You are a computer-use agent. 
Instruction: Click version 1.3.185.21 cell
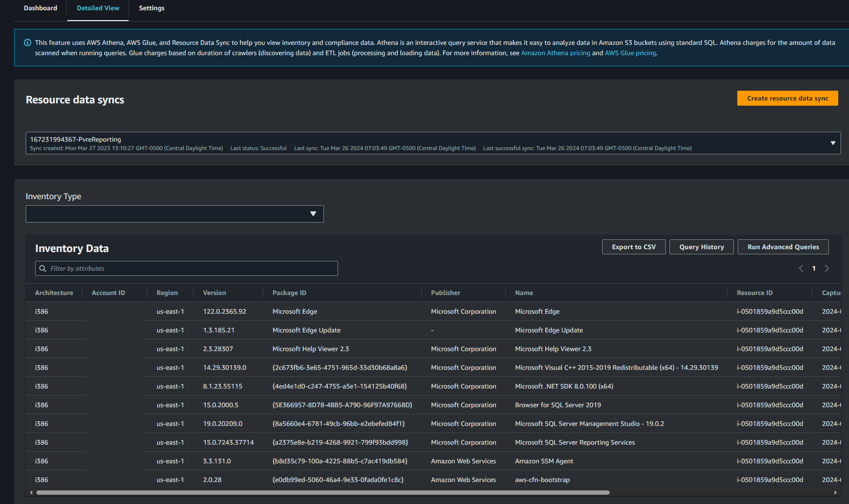[219, 330]
